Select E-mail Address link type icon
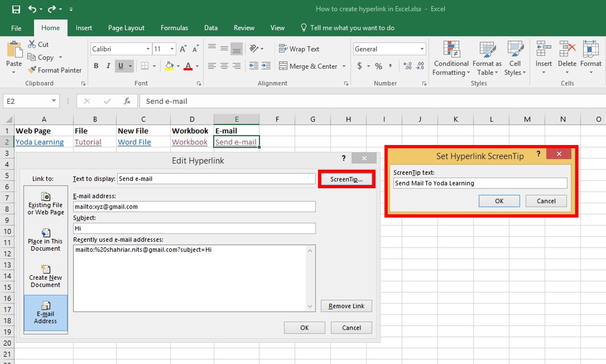Screen dimensions: 606x364 (46, 313)
